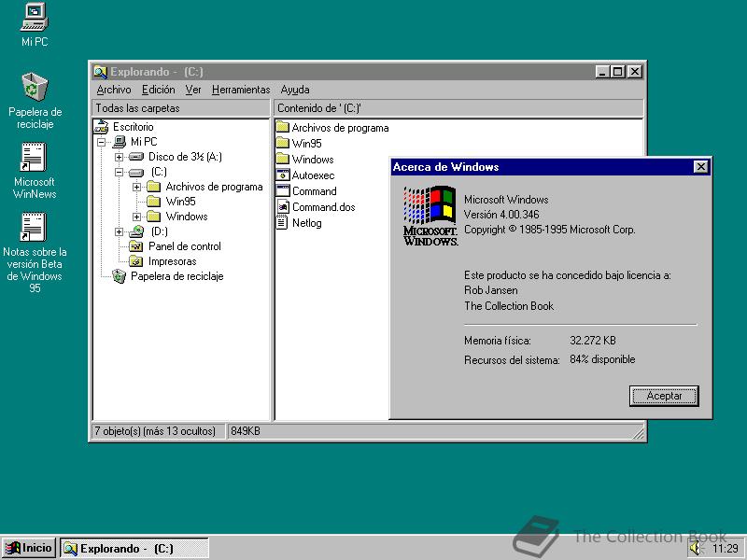
Task: Click the Explorando (C:) taskbar button
Action: (134, 548)
